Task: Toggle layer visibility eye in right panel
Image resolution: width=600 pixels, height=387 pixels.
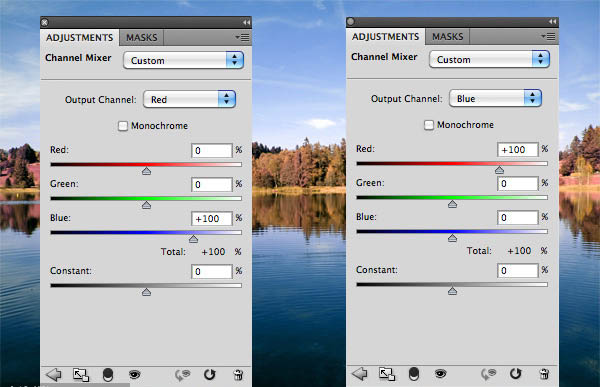Action: (440, 374)
